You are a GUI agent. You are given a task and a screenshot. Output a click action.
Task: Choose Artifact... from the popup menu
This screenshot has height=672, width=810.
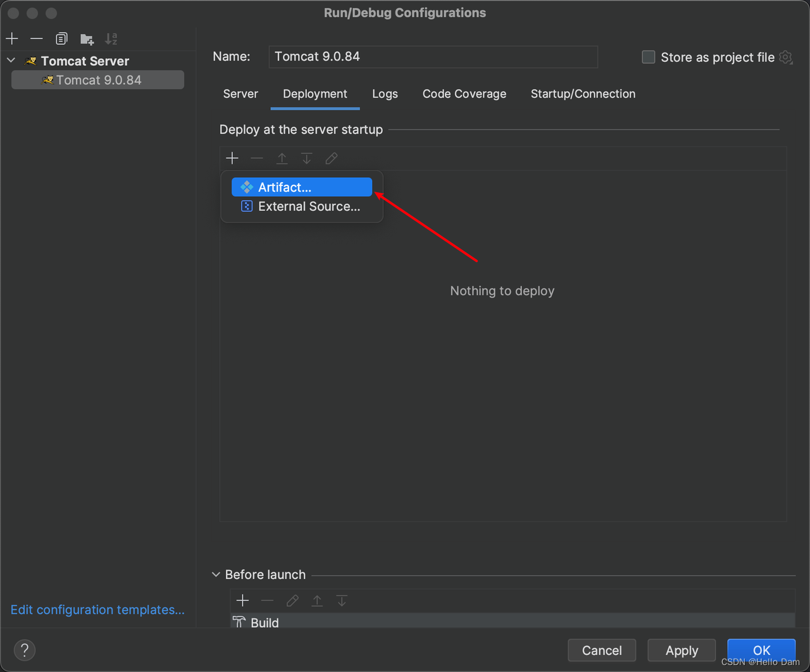(x=302, y=187)
